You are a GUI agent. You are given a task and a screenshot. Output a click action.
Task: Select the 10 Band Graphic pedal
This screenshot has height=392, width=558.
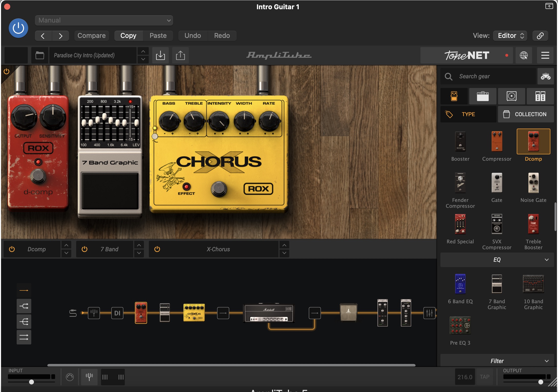click(533, 284)
